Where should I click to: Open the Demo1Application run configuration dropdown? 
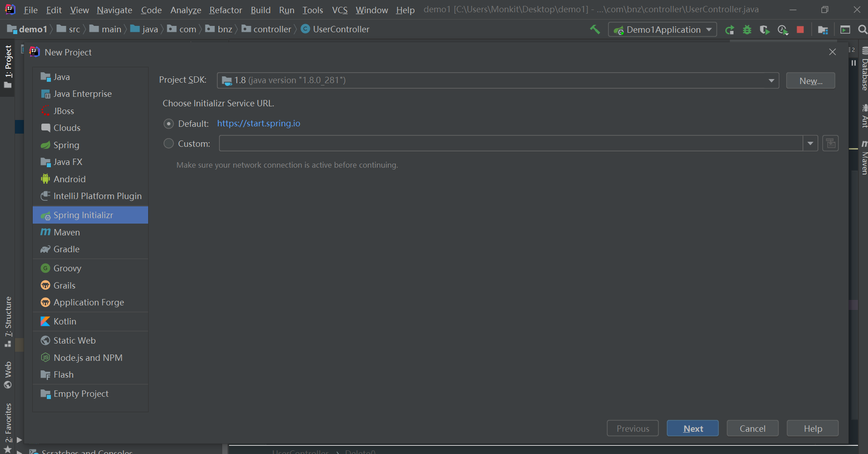[663, 30]
